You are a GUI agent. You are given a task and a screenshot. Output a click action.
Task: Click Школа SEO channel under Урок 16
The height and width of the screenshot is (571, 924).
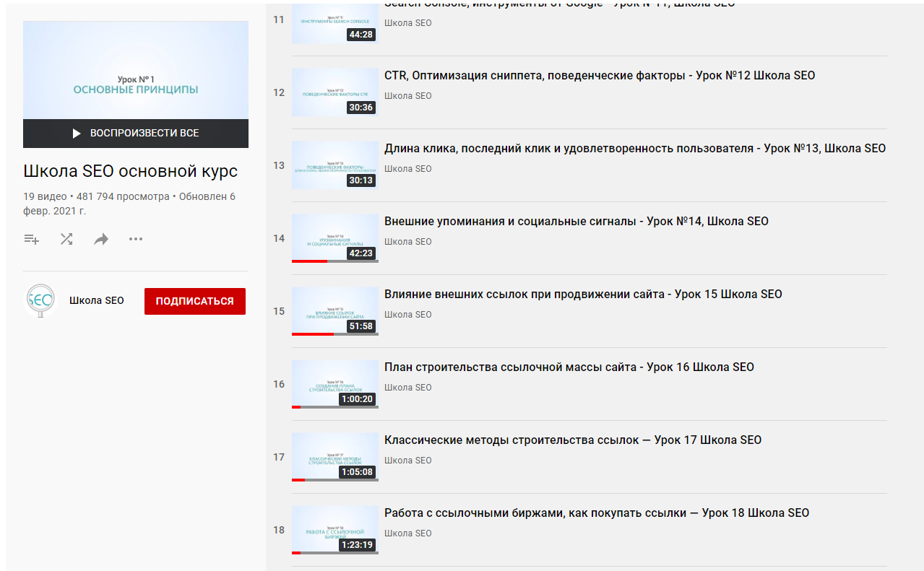408,388
